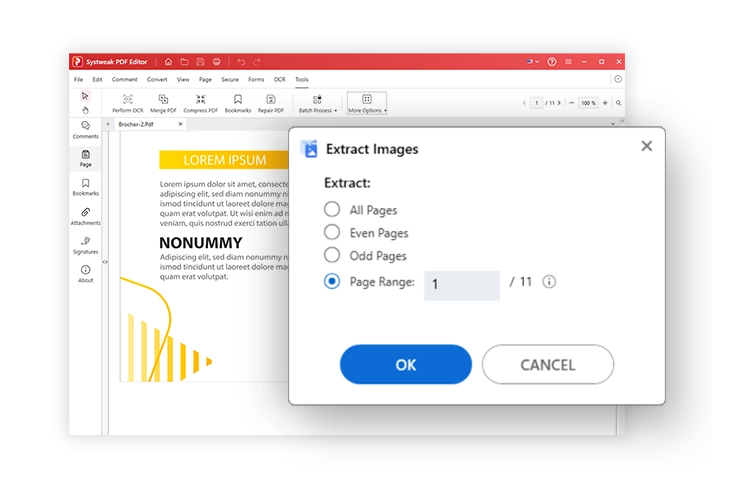Select the Tools menu tab
Viewport: 740px width, 500px height.
[302, 79]
